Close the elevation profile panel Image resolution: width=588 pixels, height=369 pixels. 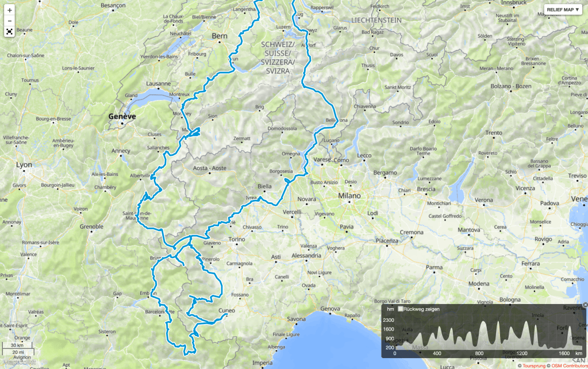click(x=585, y=305)
